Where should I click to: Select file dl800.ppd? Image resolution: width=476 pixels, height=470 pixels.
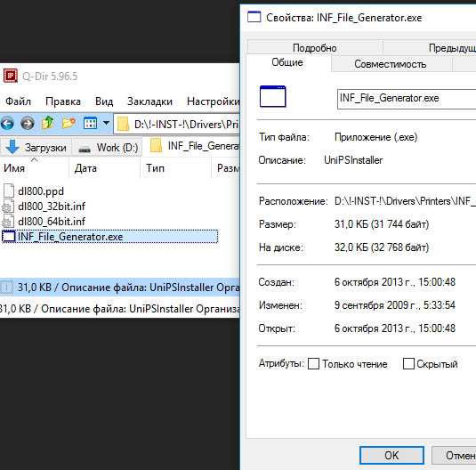(x=41, y=191)
